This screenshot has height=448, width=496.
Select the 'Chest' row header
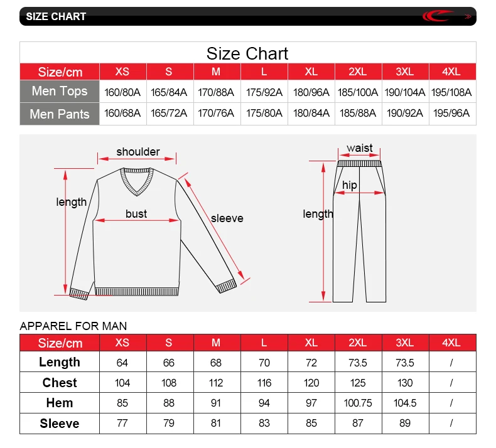60,383
